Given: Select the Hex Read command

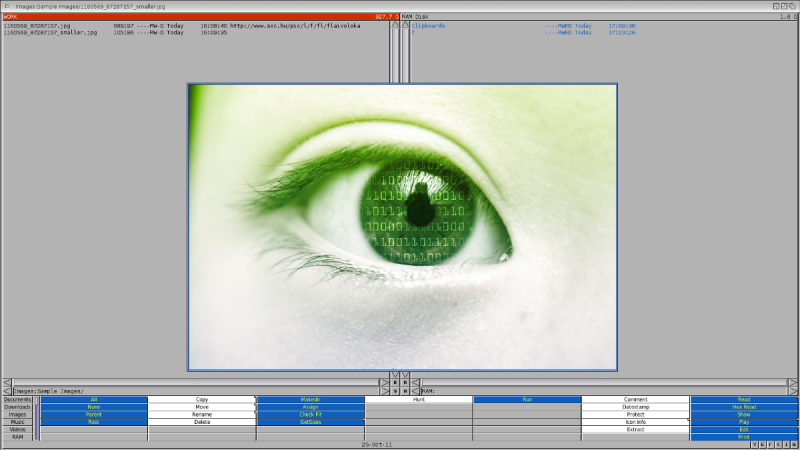Looking at the screenshot, I should coord(743,407).
